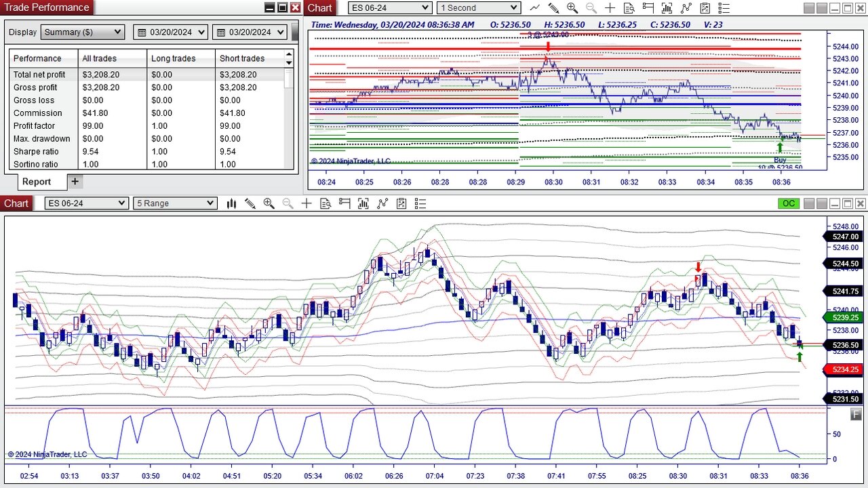Enable crosshair pointer in bottom chart

307,203
